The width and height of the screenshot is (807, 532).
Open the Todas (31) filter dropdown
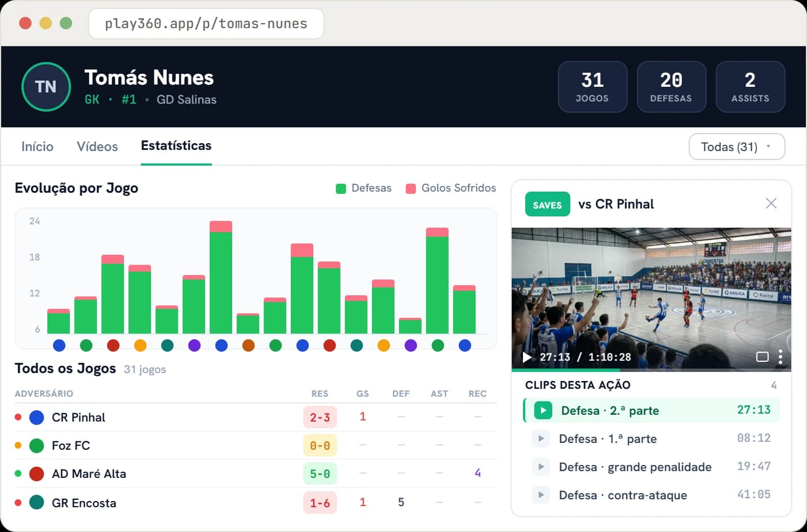pyautogui.click(x=737, y=147)
